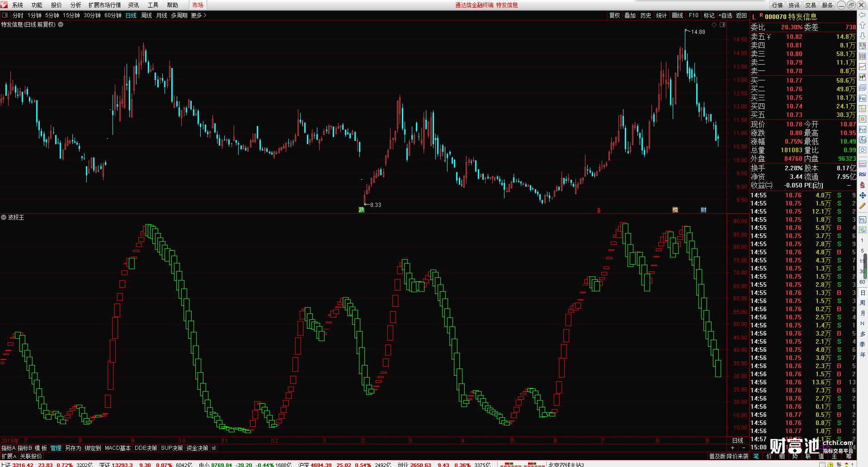Click the red S dollar icon in sidebar
Image resolution: width=868 pixels, height=467 pixels.
pyautogui.click(x=863, y=185)
